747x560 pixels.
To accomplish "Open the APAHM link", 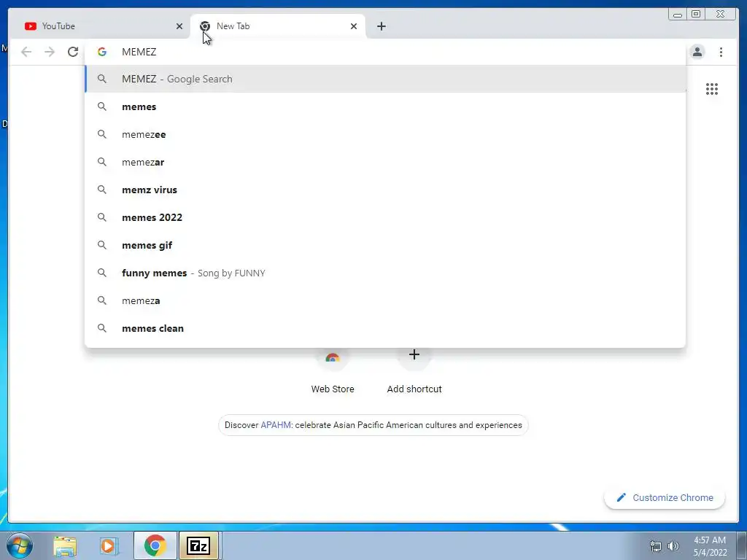I will [x=275, y=425].
